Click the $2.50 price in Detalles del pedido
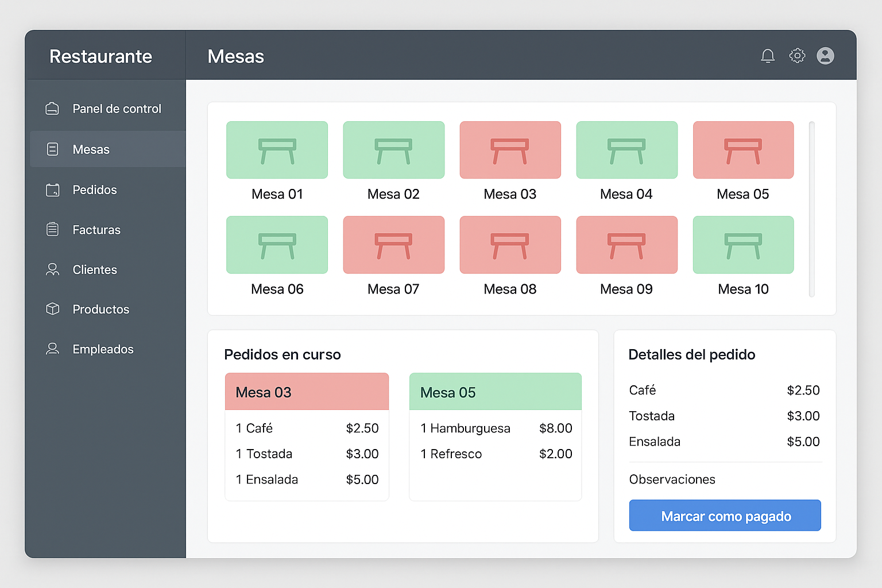Viewport: 882px width, 588px height. [x=803, y=390]
